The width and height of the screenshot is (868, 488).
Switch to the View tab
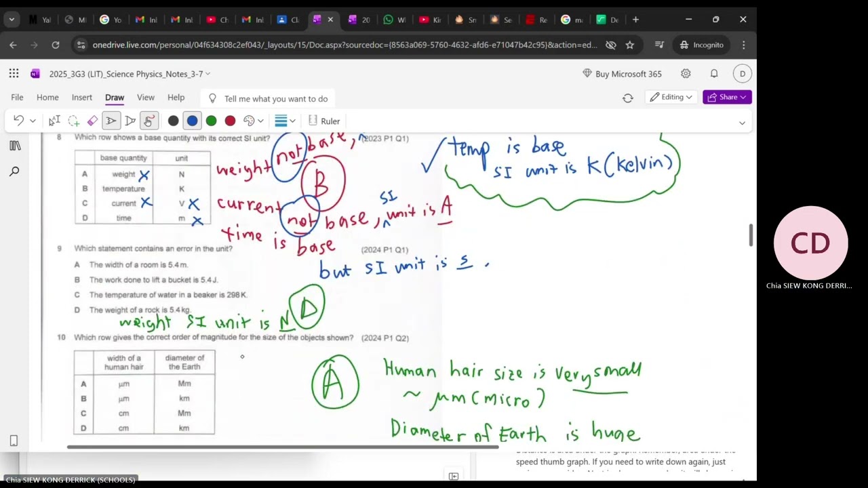(146, 98)
